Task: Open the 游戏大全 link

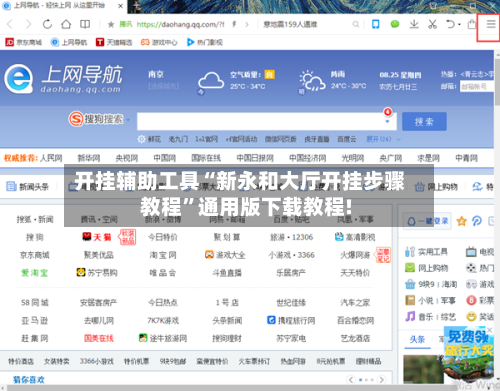Action: tap(225, 255)
